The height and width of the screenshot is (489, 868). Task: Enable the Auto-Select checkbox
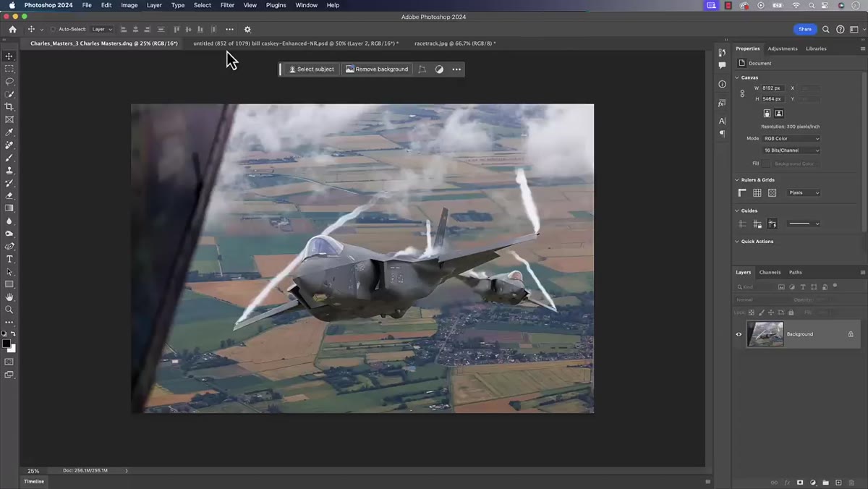54,30
